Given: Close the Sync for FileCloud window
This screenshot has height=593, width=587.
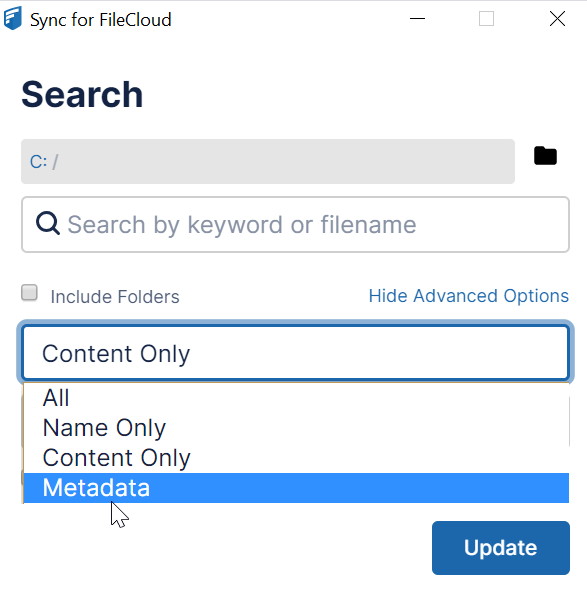Looking at the screenshot, I should (x=557, y=18).
